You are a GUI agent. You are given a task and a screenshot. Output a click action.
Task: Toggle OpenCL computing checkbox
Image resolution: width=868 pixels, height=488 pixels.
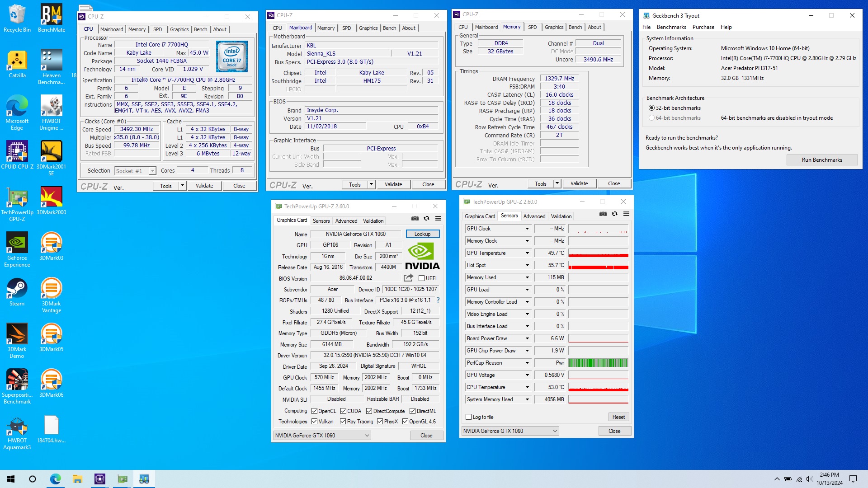(314, 411)
